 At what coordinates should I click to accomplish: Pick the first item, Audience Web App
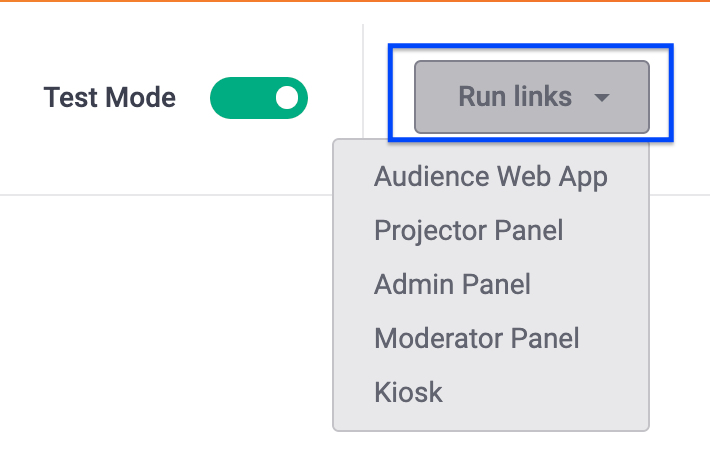pyautogui.click(x=491, y=177)
